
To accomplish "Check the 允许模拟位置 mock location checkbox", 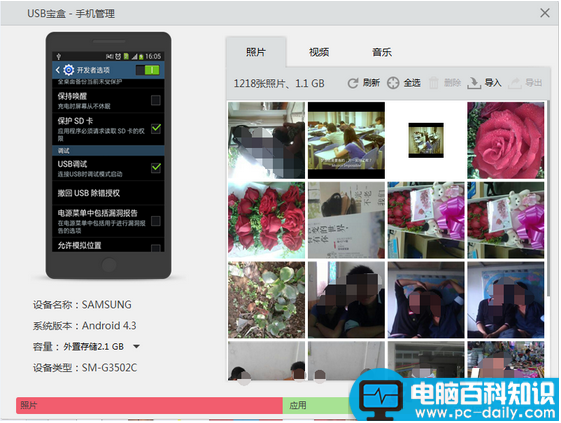I will pos(156,248).
